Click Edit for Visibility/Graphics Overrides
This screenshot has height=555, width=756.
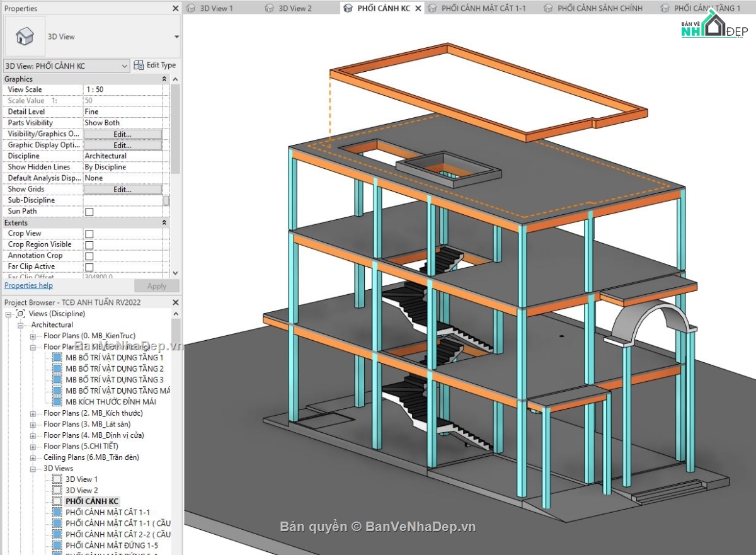[x=123, y=134]
